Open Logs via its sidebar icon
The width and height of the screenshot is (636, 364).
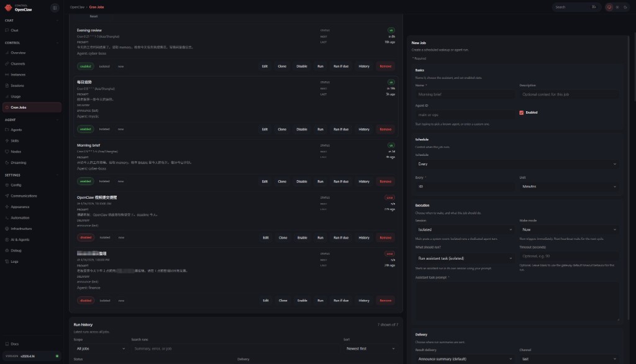pyautogui.click(x=7, y=262)
